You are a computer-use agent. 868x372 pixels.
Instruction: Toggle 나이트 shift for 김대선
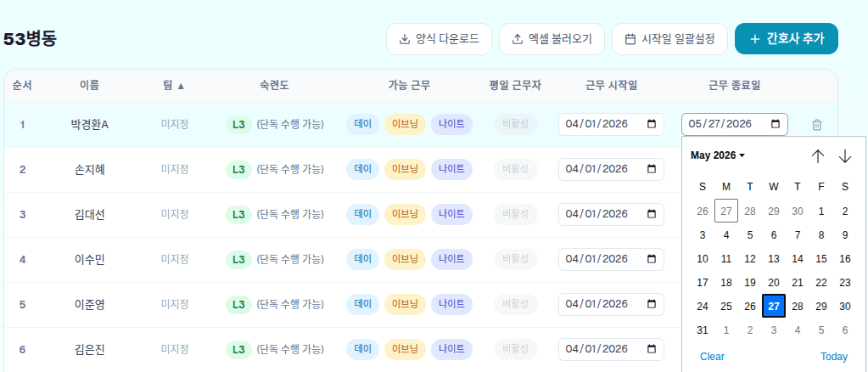(451, 214)
